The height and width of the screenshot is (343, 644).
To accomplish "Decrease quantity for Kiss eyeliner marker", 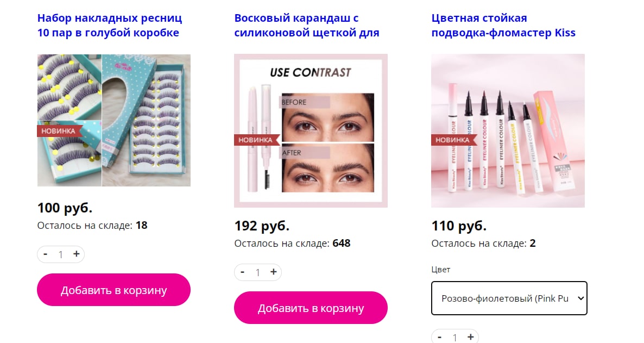I will pos(439,337).
